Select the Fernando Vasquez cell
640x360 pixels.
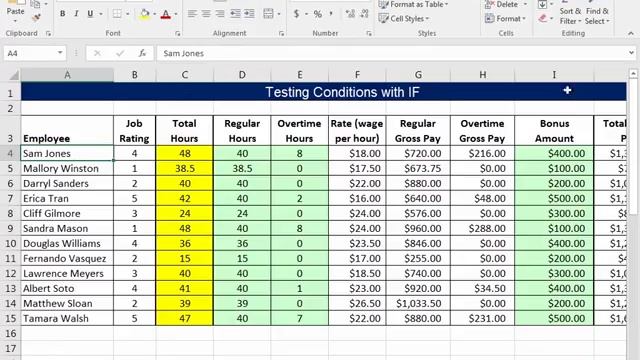click(67, 259)
